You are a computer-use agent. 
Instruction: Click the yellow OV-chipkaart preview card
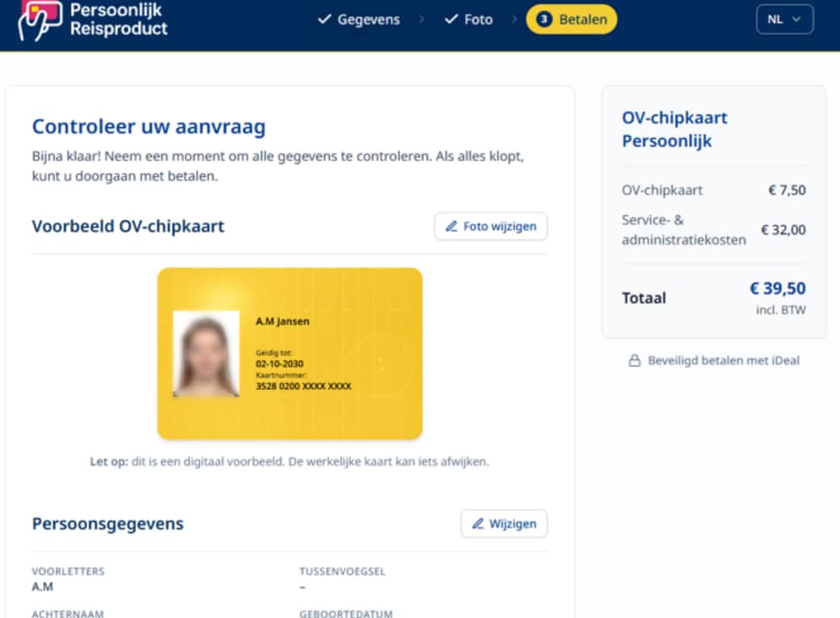click(x=337, y=404)
